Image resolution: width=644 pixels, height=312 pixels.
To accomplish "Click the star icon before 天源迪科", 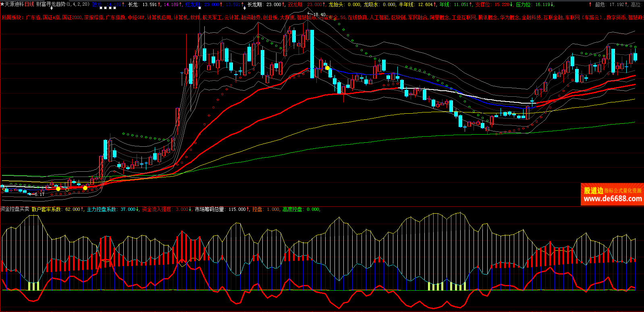I will [2, 4].
